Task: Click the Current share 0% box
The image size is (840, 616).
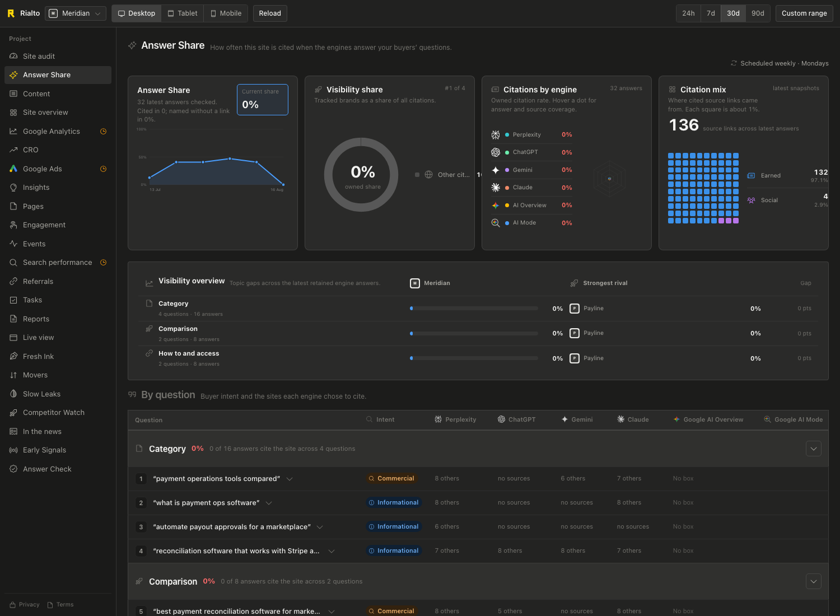Action: tap(263, 100)
